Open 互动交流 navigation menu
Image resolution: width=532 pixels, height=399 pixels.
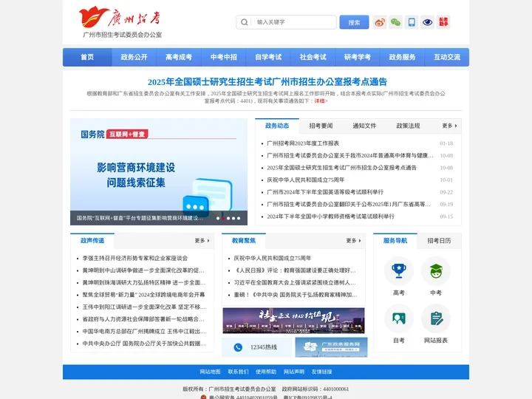pyautogui.click(x=447, y=57)
